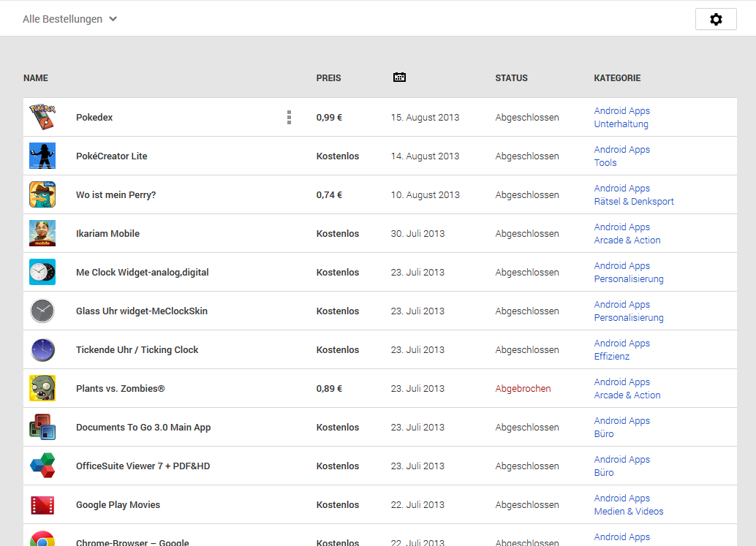Click the calendar date column icon
Viewport: 756px width, 546px height.
click(x=399, y=77)
